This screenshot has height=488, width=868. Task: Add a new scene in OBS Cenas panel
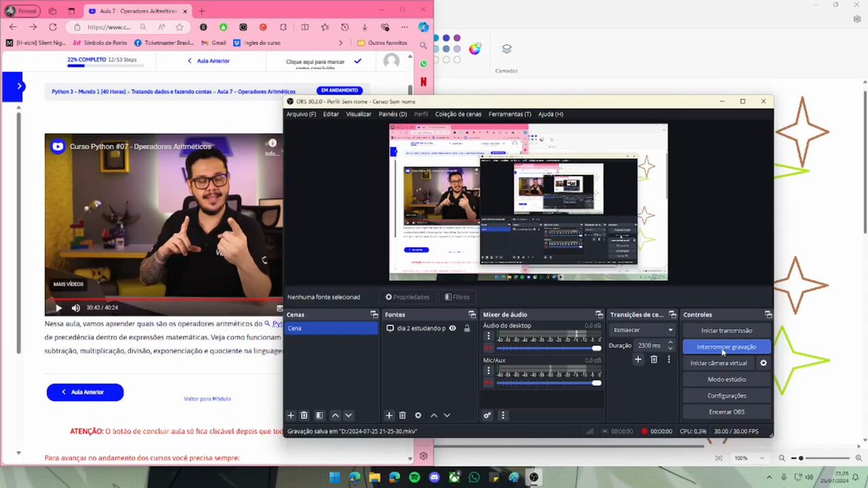tap(291, 416)
